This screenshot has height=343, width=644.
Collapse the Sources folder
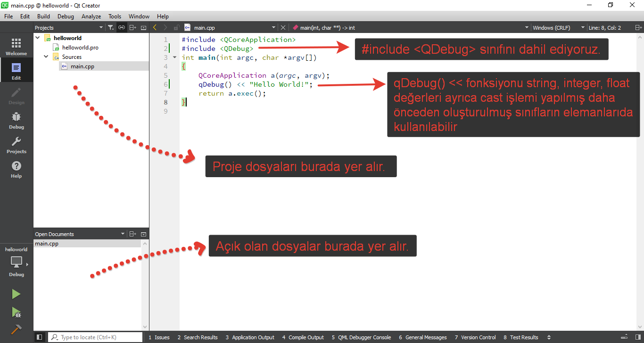(46, 57)
